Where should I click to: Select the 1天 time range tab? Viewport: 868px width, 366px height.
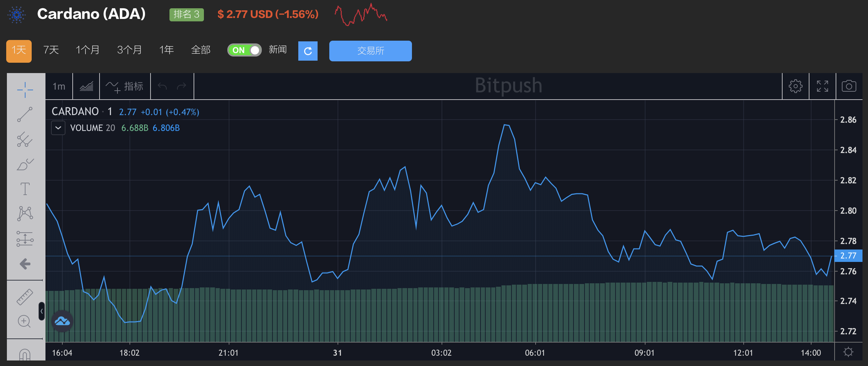[x=19, y=51]
